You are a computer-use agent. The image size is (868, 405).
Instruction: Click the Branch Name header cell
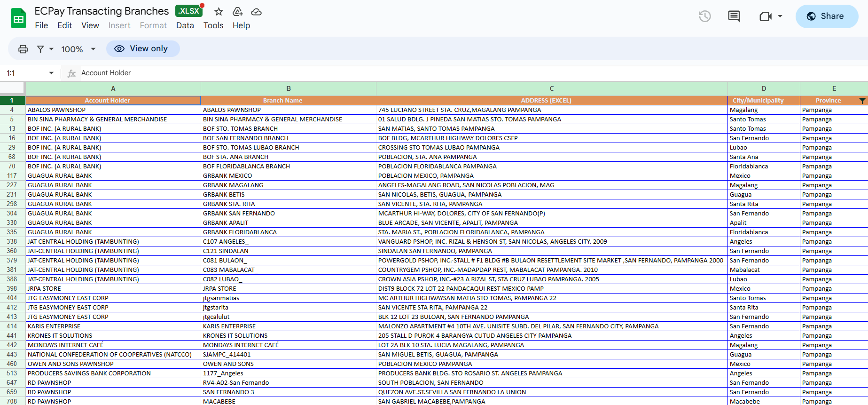click(289, 101)
